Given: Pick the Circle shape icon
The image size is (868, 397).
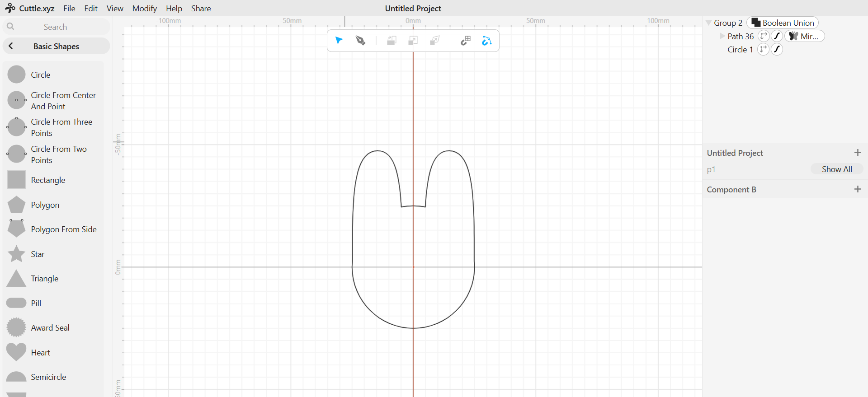Looking at the screenshot, I should click(17, 75).
